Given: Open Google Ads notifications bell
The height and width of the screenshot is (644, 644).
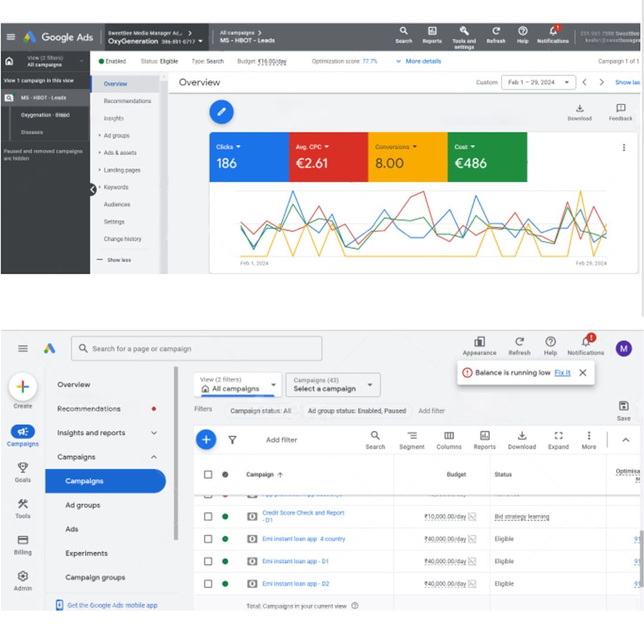Looking at the screenshot, I should [553, 37].
